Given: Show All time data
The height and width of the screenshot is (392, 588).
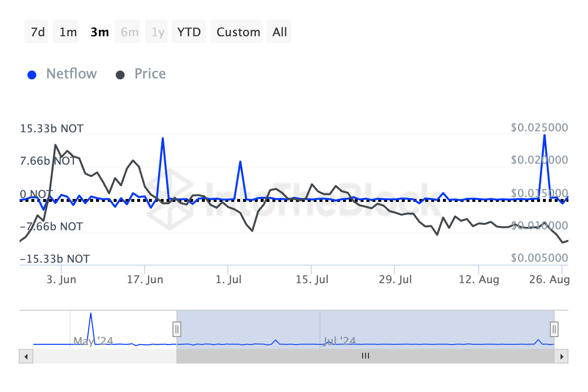Looking at the screenshot, I should click(280, 32).
